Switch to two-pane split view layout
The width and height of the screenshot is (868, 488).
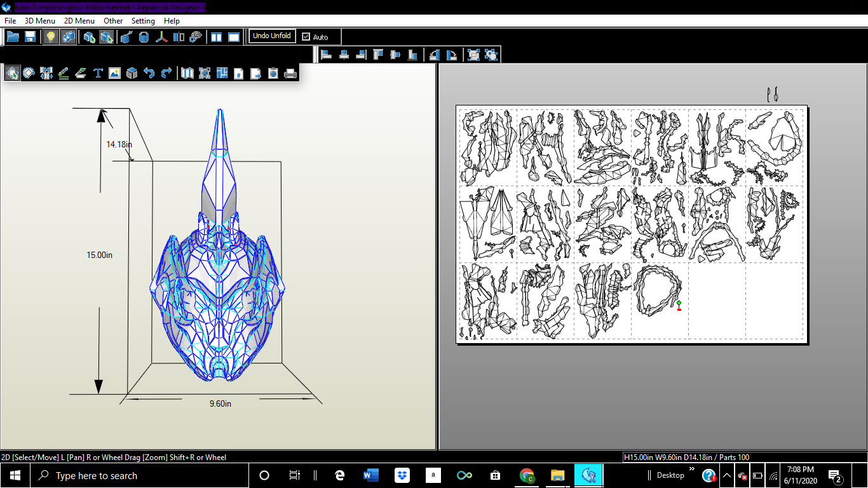(x=217, y=37)
